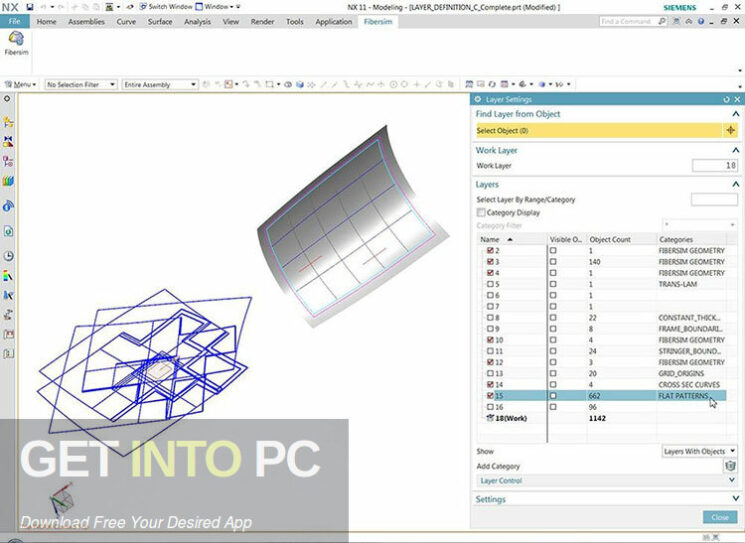Toggle Visible Only box for layer 13

coord(553,373)
